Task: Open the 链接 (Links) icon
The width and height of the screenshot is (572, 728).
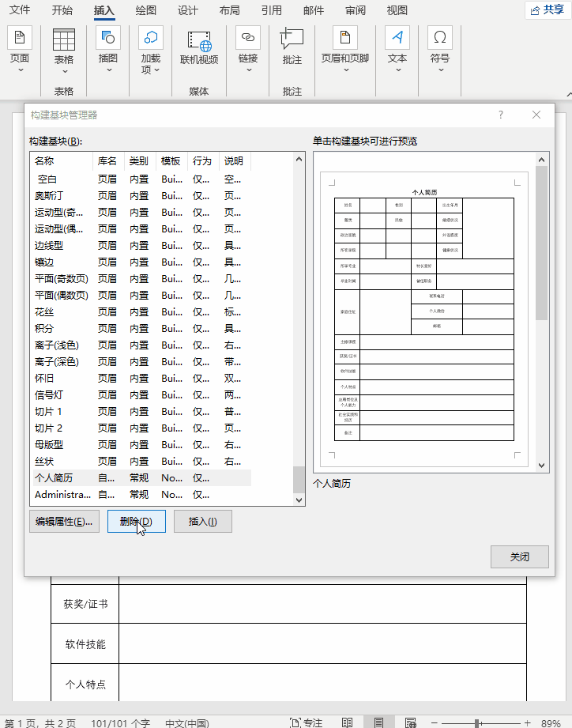Action: [x=248, y=38]
